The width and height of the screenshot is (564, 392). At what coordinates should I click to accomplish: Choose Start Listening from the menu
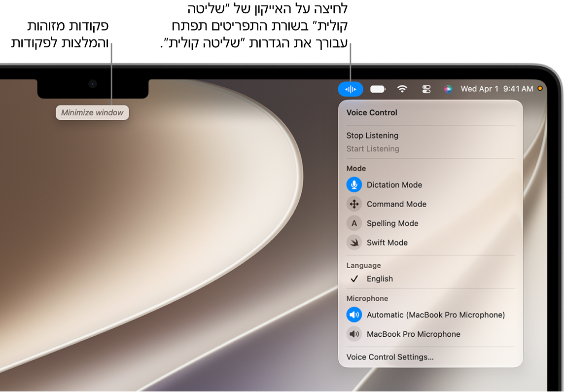[373, 149]
